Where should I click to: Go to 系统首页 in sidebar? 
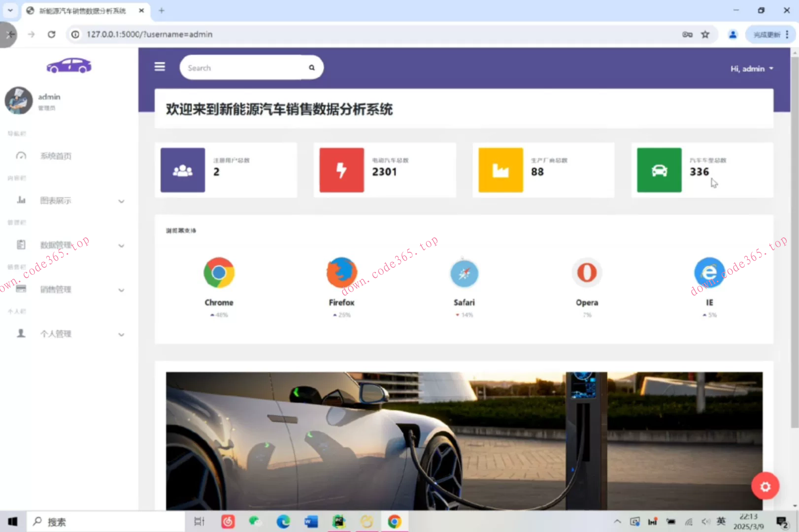[x=56, y=156]
